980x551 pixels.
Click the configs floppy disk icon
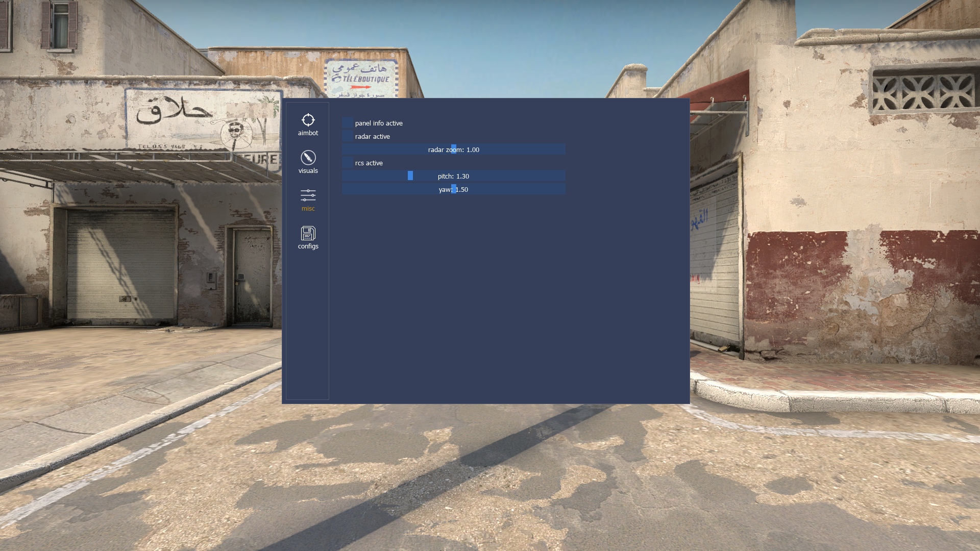(x=308, y=233)
